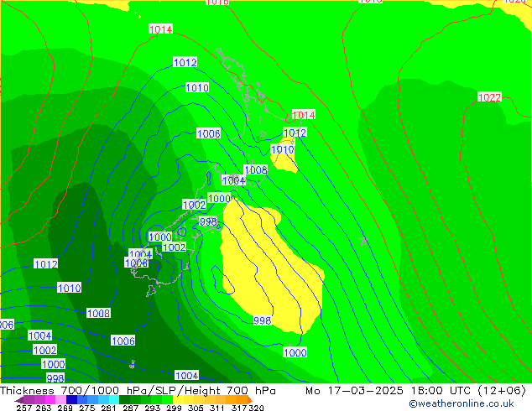This screenshot has width=532, height=411.
Task: Click the legend value 281
Action: [108, 408]
